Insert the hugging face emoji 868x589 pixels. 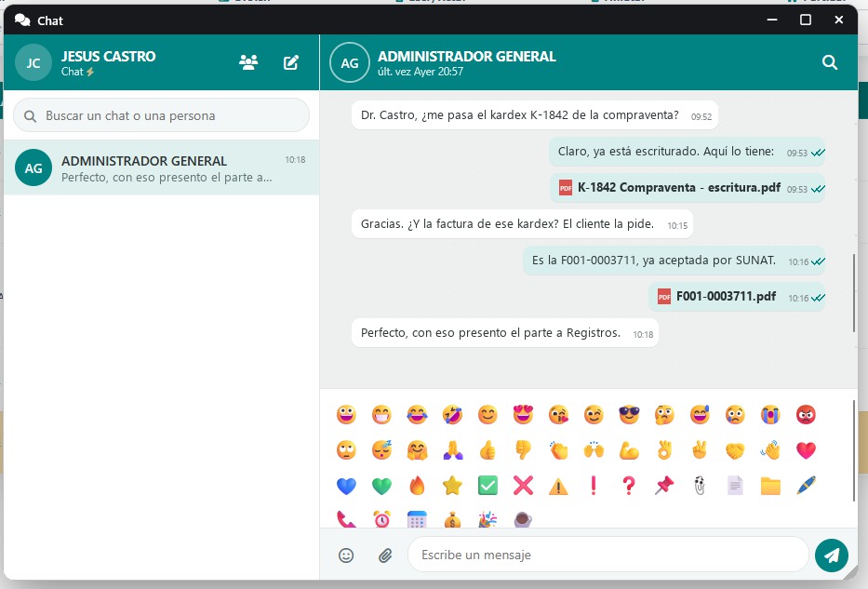[417, 450]
